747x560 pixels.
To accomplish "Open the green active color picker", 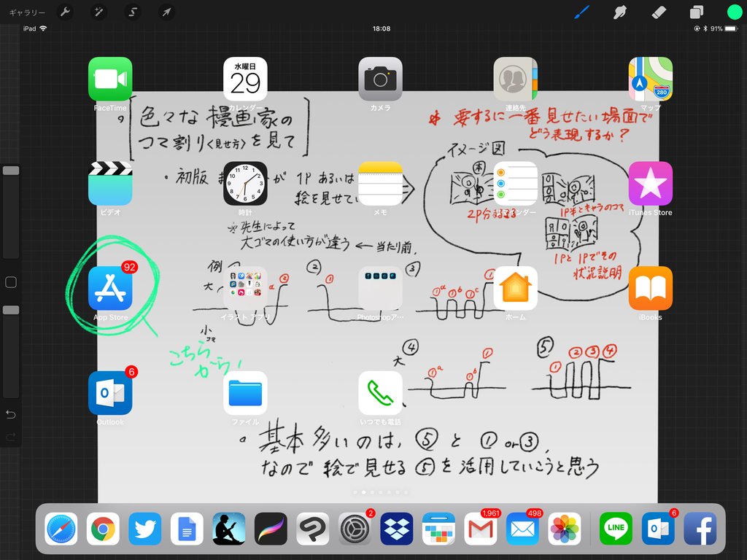I will 734,12.
